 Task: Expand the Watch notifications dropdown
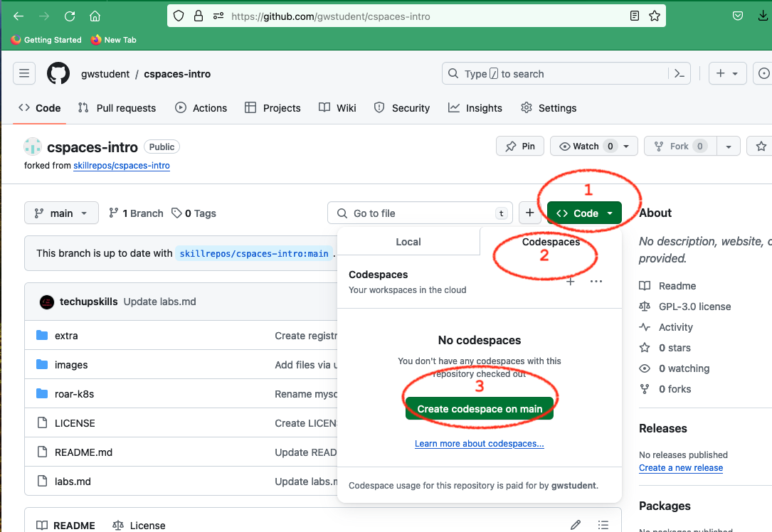(x=594, y=147)
